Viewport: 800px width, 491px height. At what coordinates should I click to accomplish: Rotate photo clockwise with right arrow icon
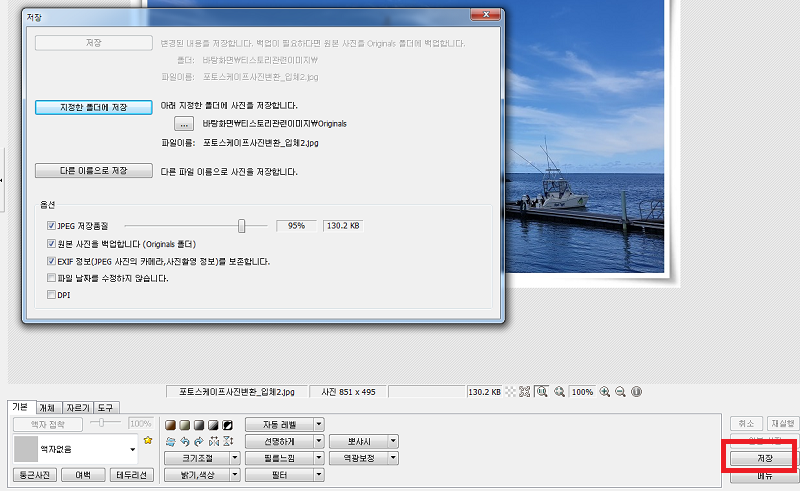pos(199,441)
